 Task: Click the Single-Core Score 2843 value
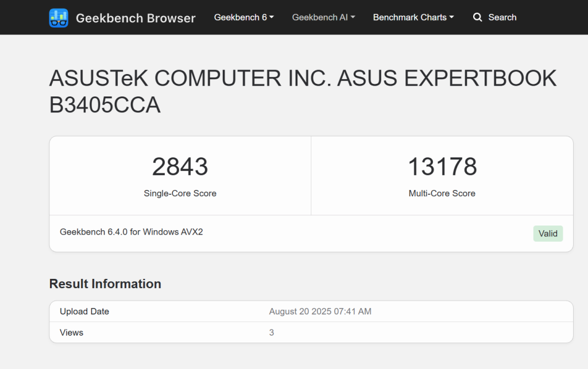(x=180, y=167)
